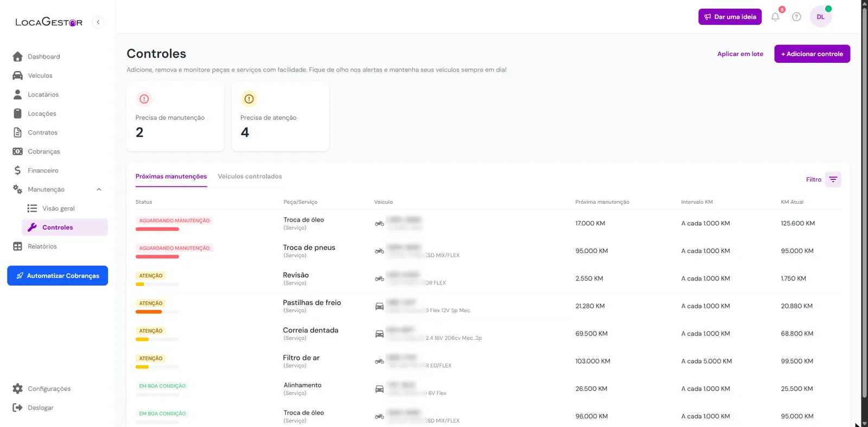
Task: Open Configurações gear icon
Action: point(17,389)
